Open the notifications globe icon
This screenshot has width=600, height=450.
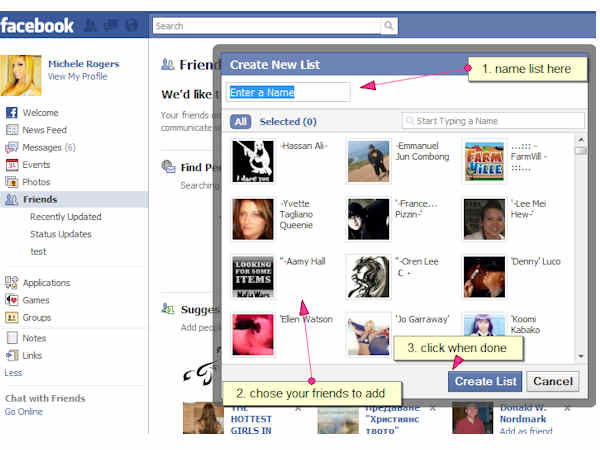click(129, 26)
